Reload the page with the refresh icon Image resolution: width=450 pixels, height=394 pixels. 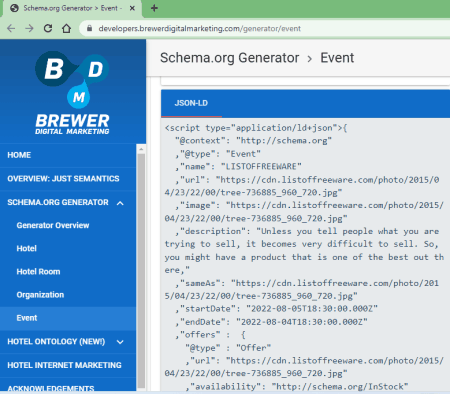48,28
